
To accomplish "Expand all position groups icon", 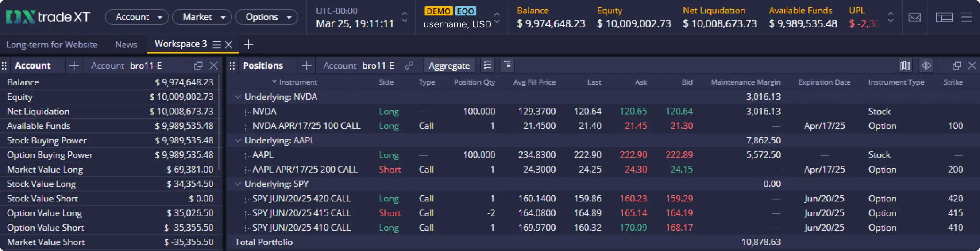I will [507, 66].
